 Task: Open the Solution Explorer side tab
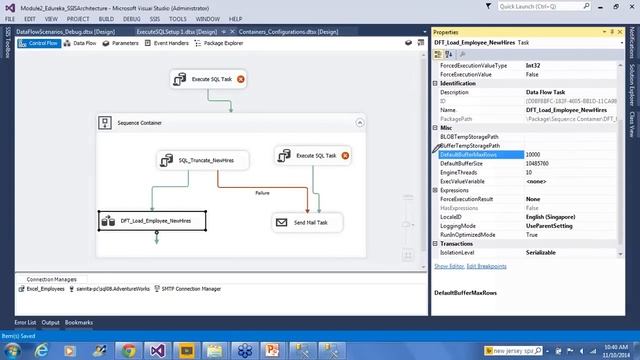[631, 85]
